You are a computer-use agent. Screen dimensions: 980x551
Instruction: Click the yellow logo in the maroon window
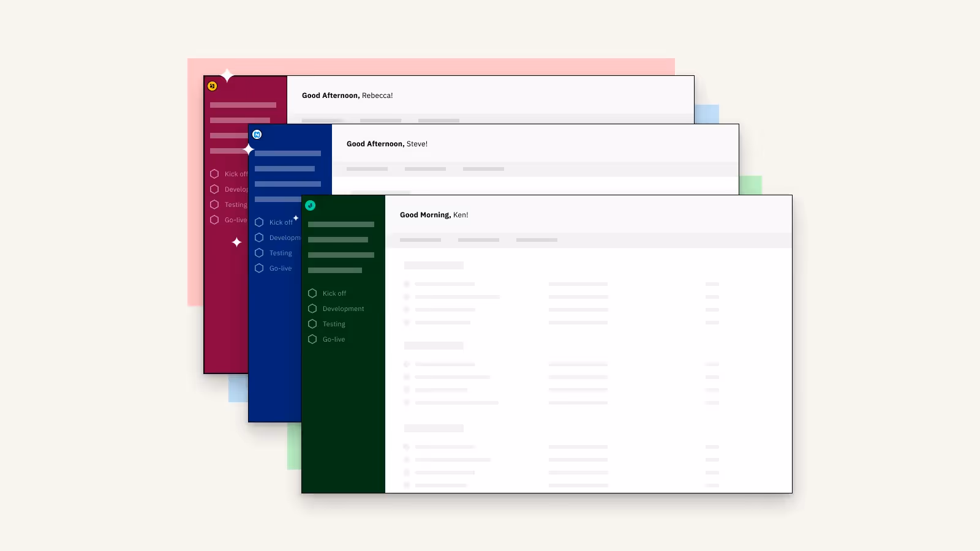(213, 86)
